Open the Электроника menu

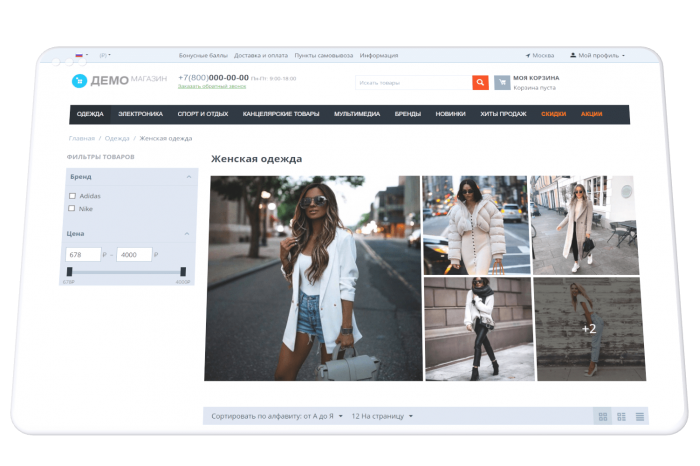(x=140, y=114)
